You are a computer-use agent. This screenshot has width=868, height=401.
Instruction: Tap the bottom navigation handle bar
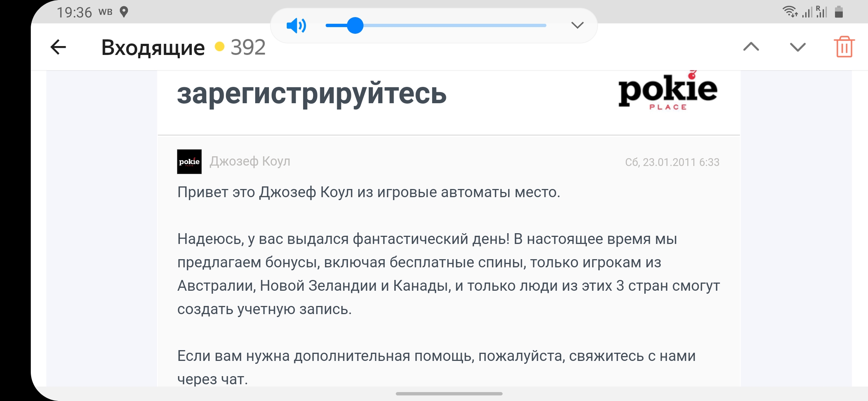449,394
